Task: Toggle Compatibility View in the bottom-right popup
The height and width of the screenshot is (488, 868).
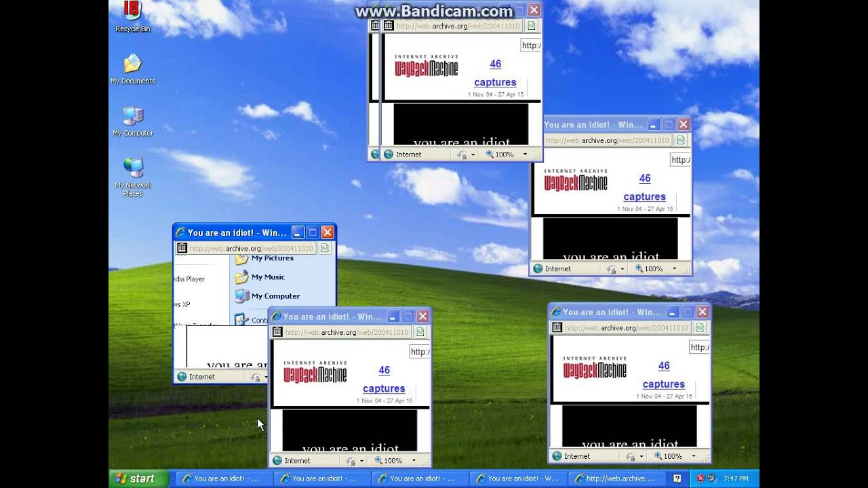Action: [x=699, y=327]
